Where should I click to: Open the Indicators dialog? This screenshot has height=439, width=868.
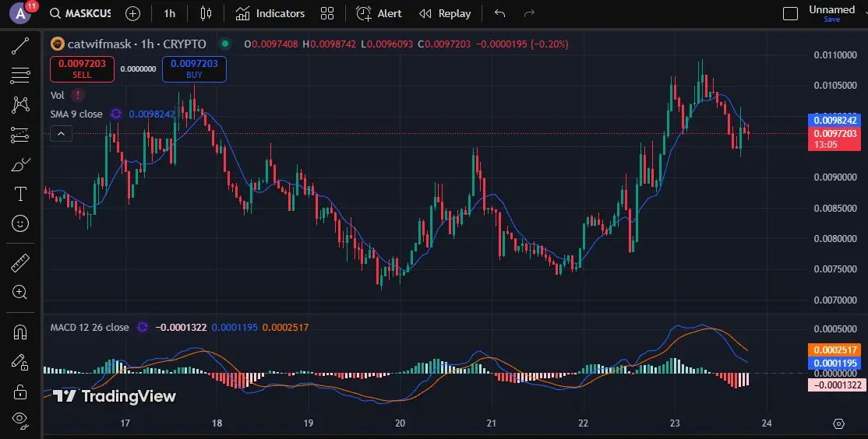coord(270,13)
